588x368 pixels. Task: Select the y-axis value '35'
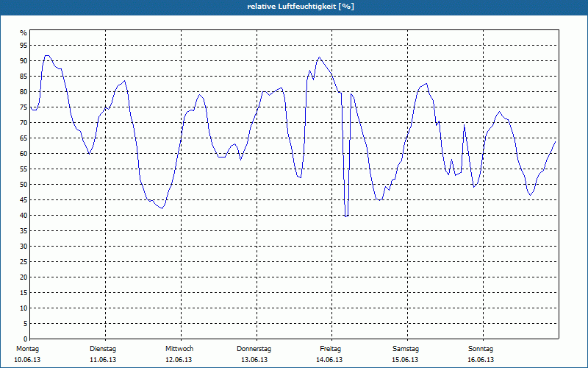24,231
